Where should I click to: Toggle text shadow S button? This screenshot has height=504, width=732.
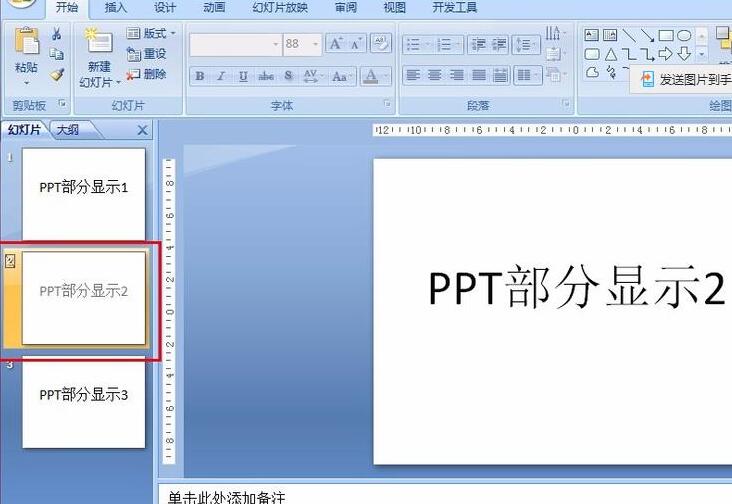289,76
